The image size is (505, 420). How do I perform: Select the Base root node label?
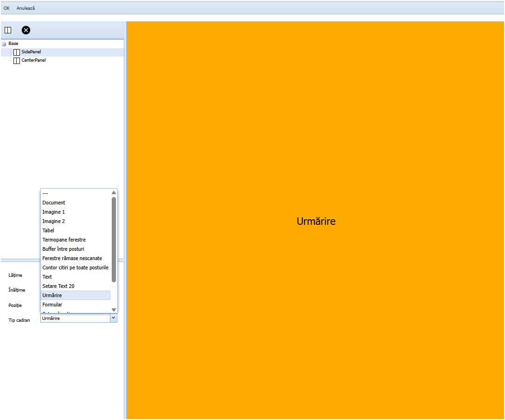tap(13, 44)
